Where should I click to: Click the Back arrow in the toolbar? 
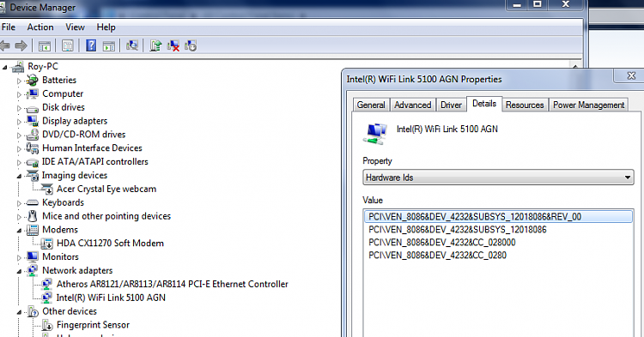tap(5, 45)
